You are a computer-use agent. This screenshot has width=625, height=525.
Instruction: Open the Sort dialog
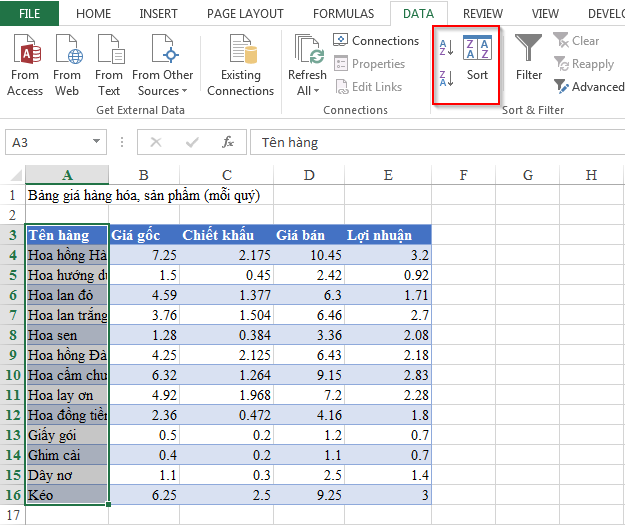(477, 58)
